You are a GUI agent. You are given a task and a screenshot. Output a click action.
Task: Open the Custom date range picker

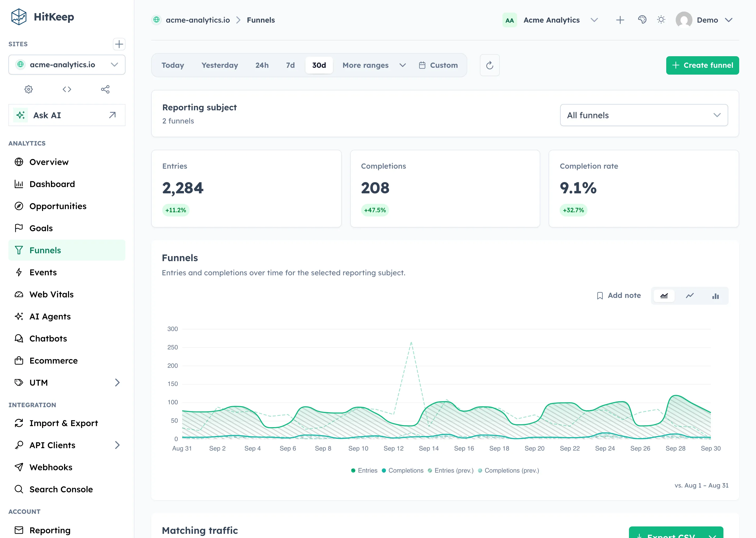438,65
